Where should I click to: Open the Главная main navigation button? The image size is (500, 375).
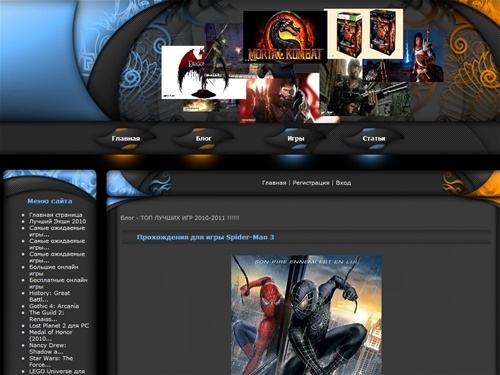[x=126, y=138]
